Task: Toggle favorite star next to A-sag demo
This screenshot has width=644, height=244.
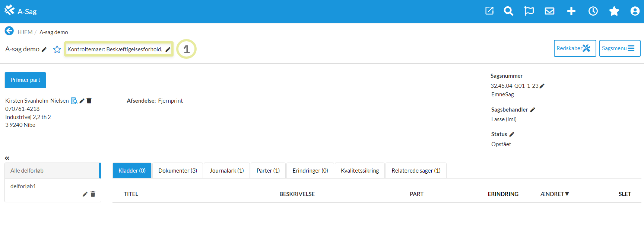Action: pos(57,49)
